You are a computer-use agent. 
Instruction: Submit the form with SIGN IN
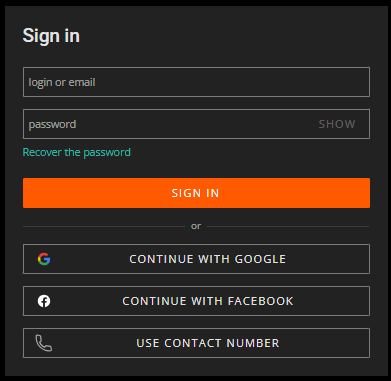coord(196,193)
